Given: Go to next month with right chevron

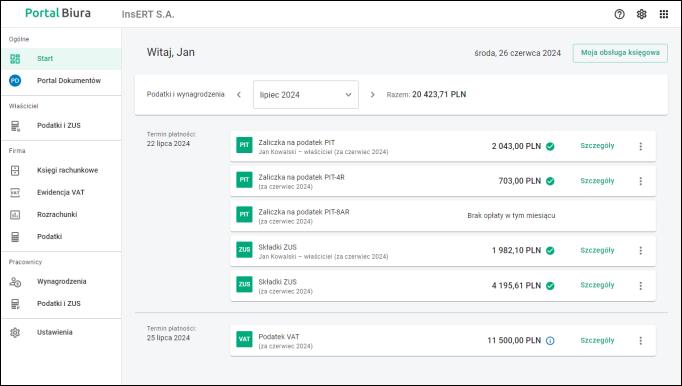Looking at the screenshot, I should 372,94.
